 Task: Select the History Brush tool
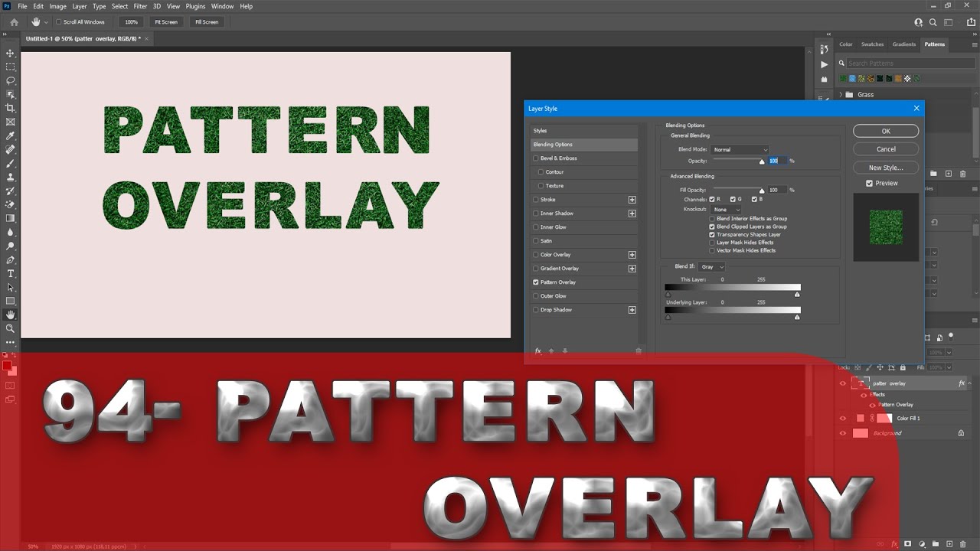11,191
